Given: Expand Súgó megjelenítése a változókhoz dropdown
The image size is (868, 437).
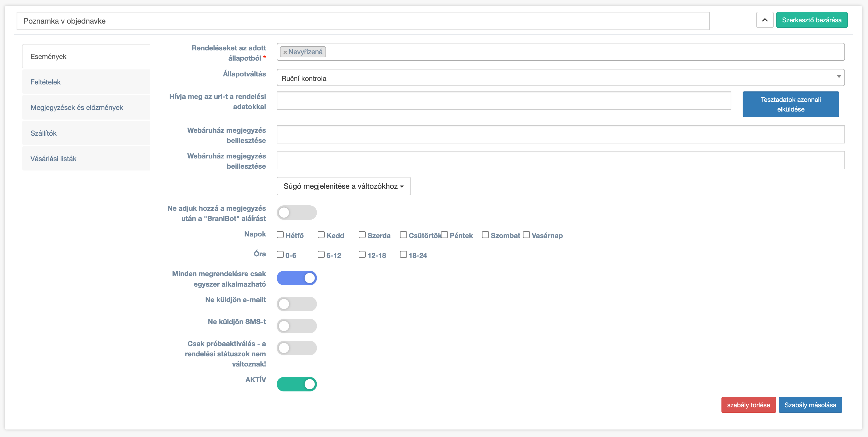Looking at the screenshot, I should (343, 186).
